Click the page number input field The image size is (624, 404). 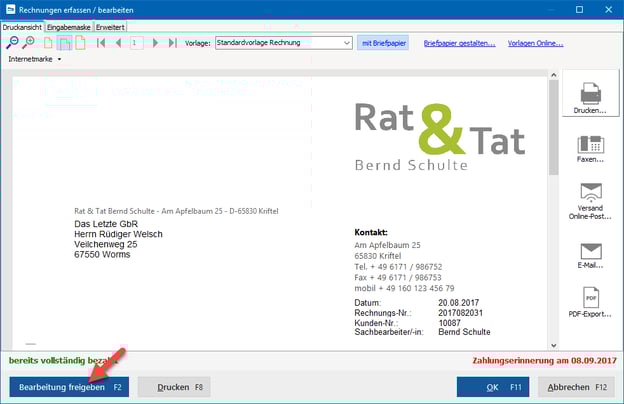pos(136,43)
